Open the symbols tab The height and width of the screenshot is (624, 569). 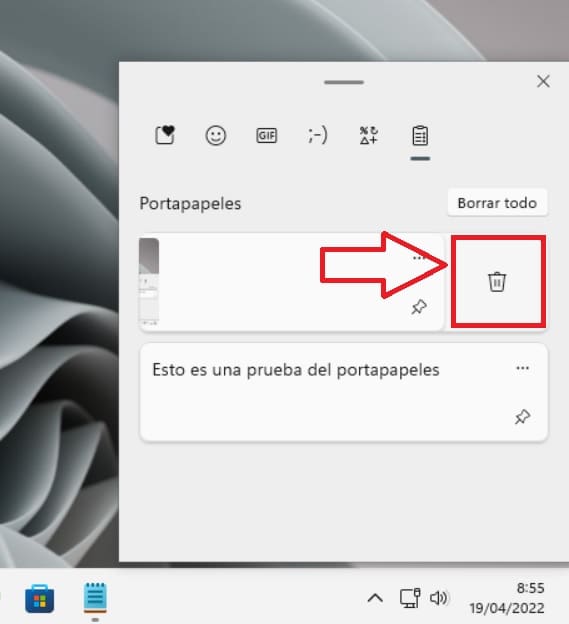(368, 135)
